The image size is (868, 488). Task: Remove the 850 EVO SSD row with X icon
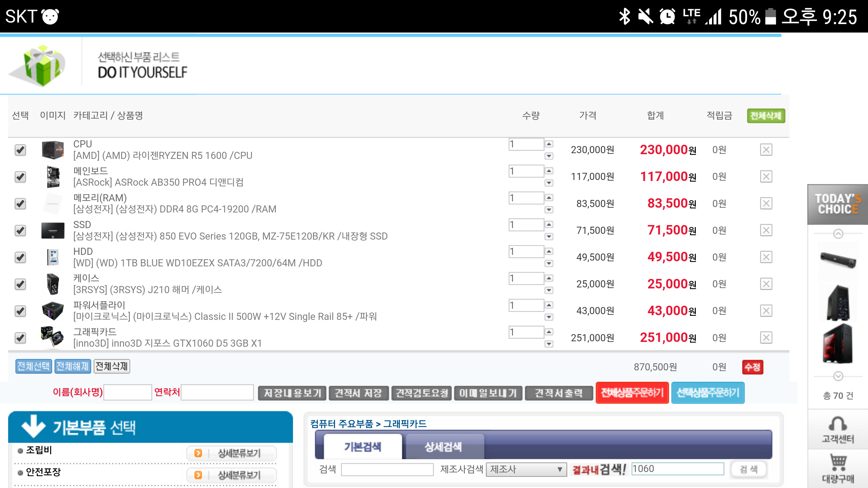[x=766, y=230]
